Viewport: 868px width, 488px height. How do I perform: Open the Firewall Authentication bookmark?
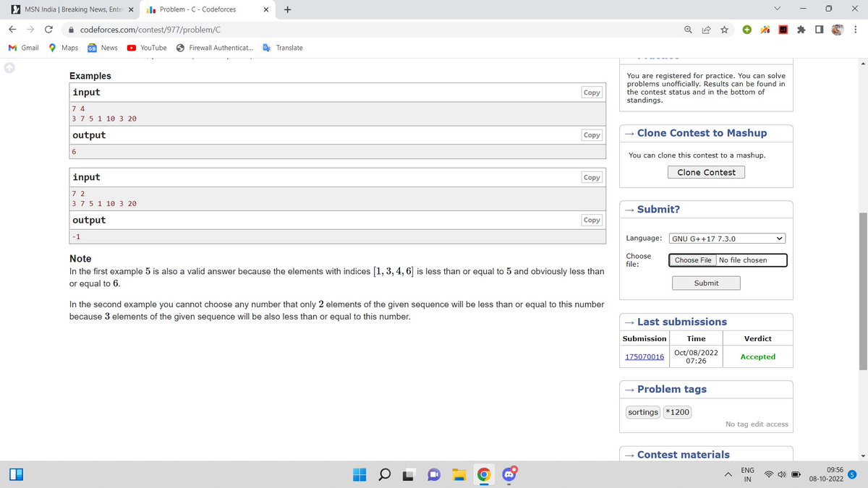[214, 48]
